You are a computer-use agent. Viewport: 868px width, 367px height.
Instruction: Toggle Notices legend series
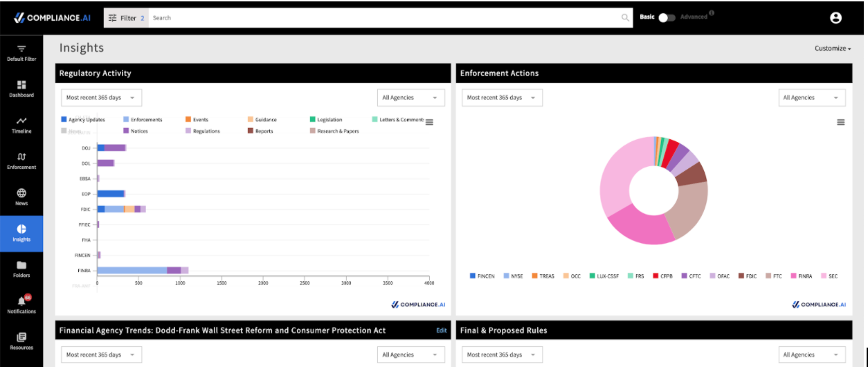coord(135,131)
